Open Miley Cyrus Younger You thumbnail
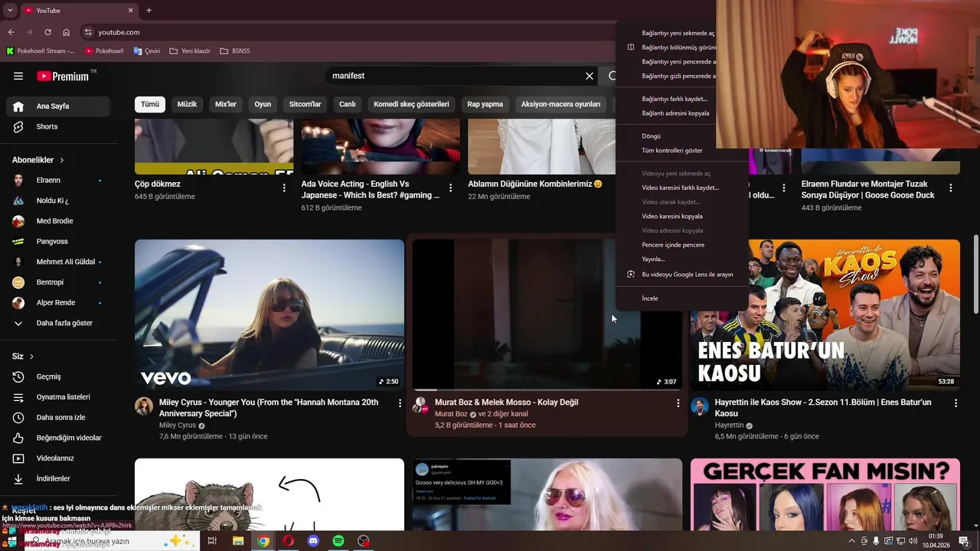Viewport: 980px width, 551px height. 269,315
